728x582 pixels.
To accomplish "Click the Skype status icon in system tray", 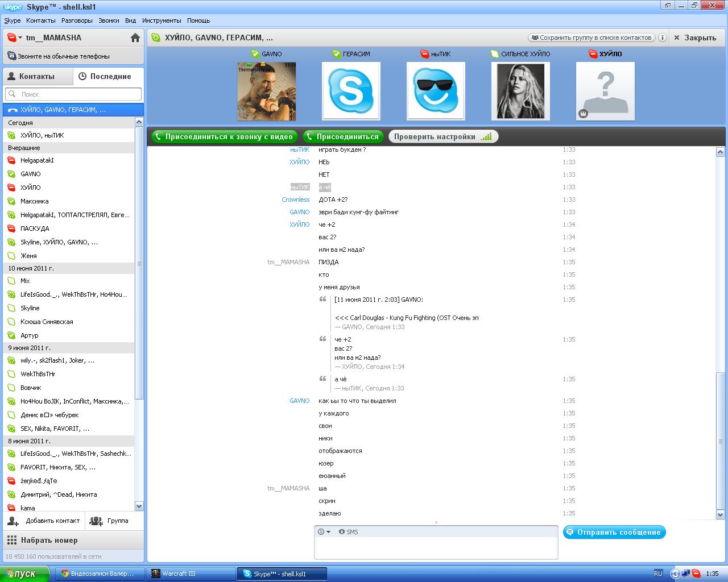I will tap(696, 574).
